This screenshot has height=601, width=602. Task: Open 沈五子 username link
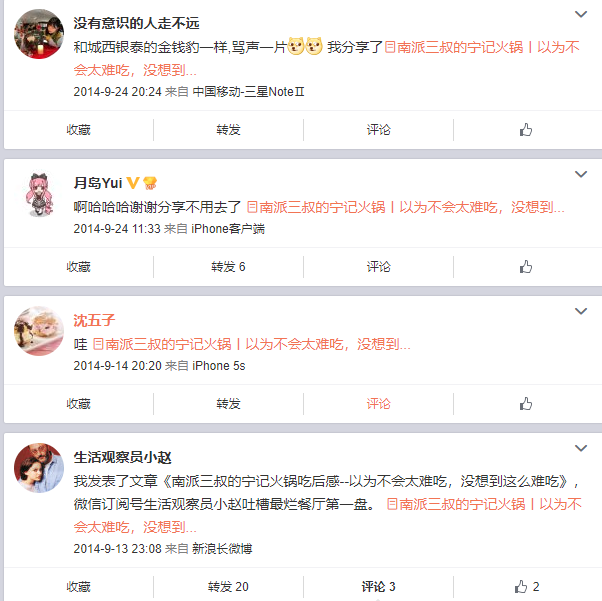tap(94, 320)
